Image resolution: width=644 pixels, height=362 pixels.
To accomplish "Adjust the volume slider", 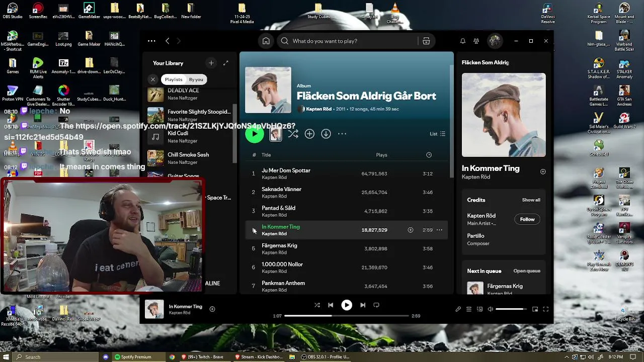I will (511, 309).
